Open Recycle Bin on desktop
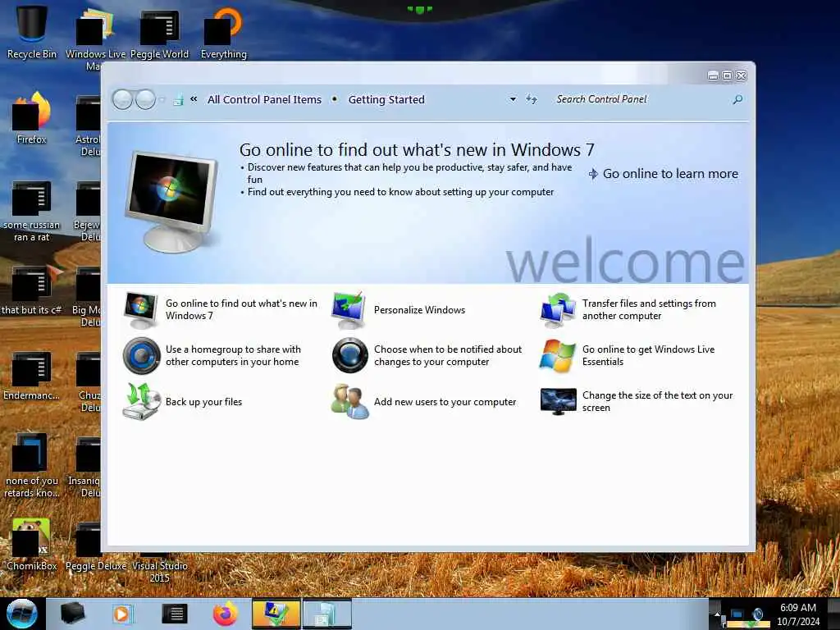This screenshot has width=840, height=630. point(32,32)
